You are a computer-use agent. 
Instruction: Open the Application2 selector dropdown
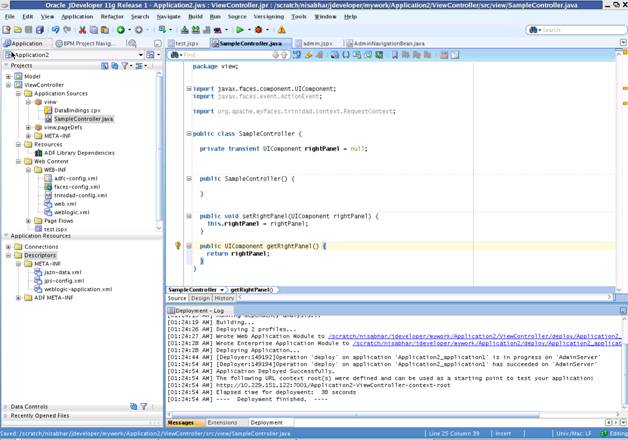(143, 55)
